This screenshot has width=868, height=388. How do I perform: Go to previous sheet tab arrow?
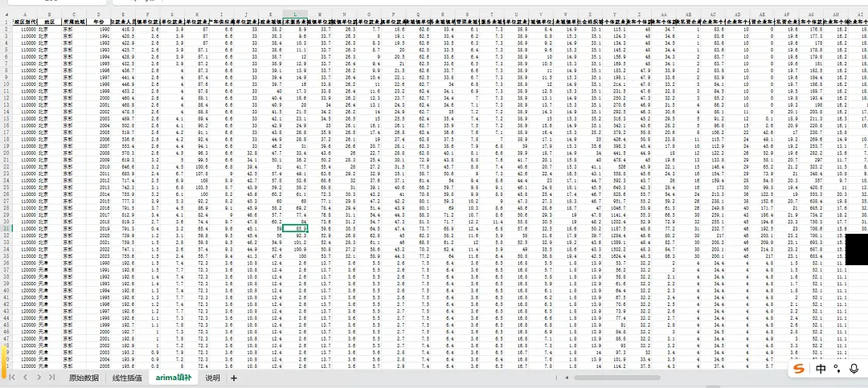(25, 378)
